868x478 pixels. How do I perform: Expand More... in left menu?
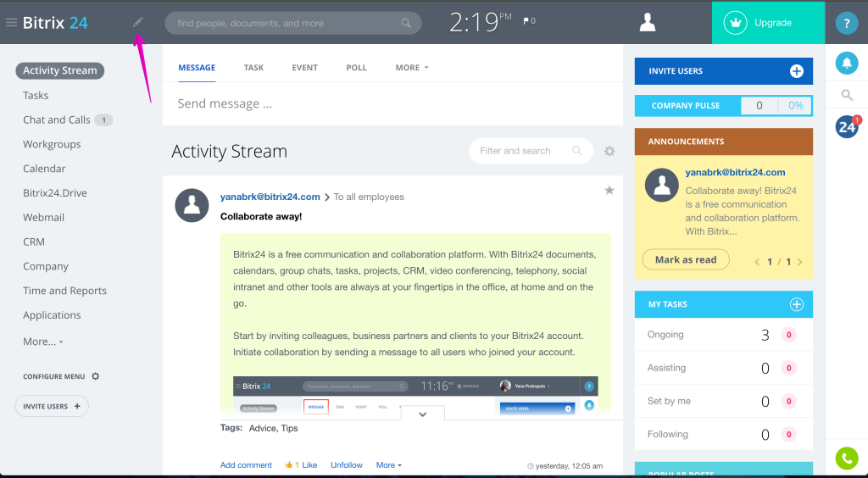tap(43, 342)
